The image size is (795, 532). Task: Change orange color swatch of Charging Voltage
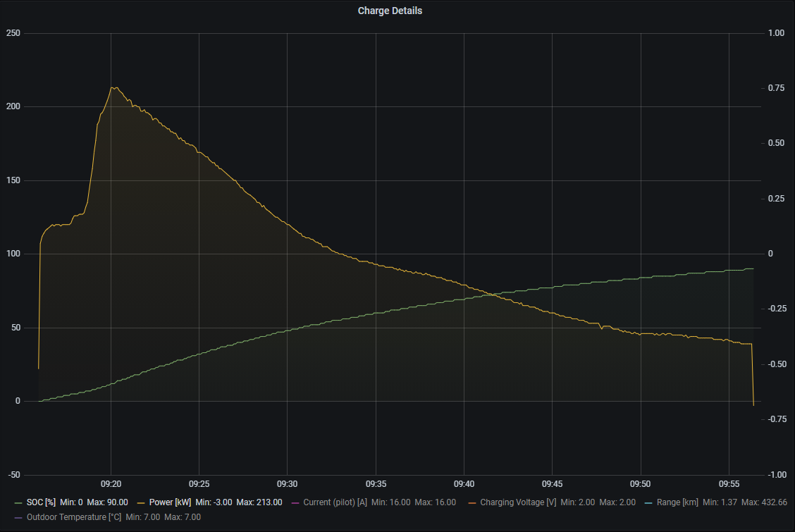[471, 502]
